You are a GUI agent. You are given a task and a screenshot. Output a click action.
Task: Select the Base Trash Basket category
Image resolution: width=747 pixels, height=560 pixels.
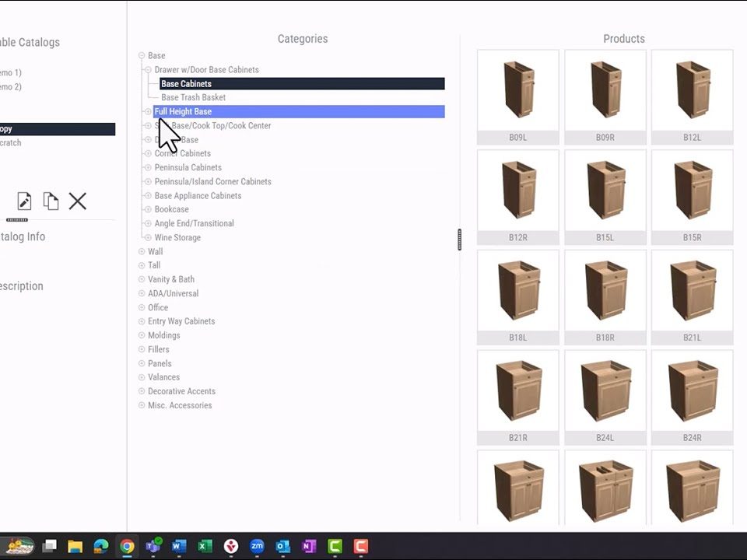193,98
